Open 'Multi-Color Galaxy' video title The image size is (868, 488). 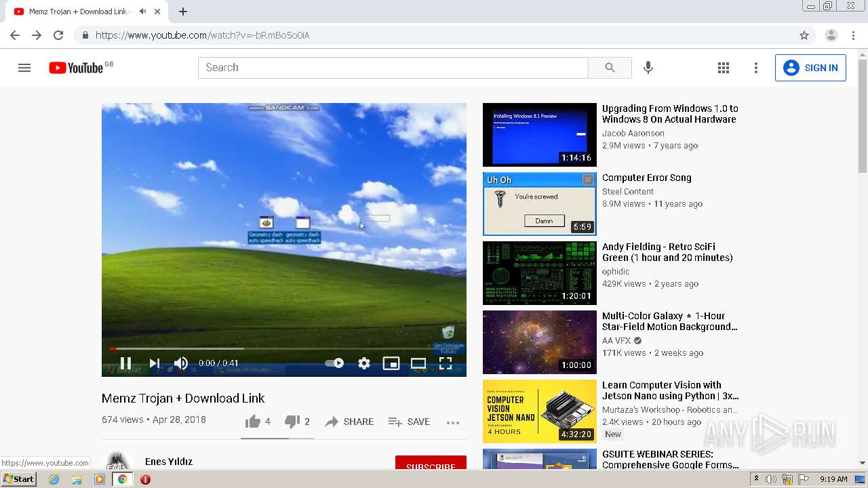point(669,321)
